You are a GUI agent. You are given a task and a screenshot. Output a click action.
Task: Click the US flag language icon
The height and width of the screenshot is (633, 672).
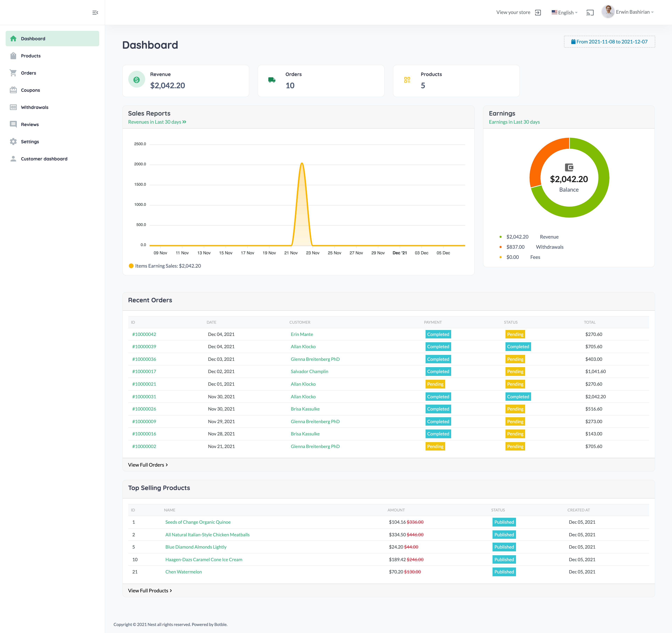click(554, 12)
